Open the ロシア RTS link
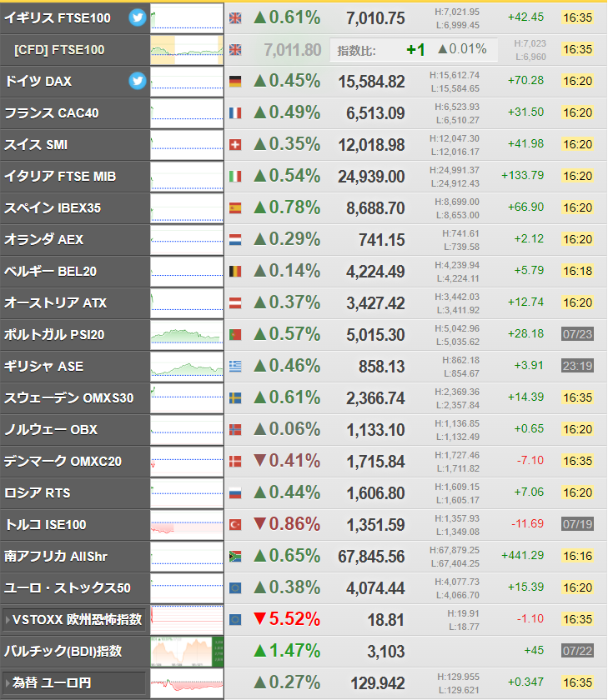The height and width of the screenshot is (700, 608). coord(37,493)
